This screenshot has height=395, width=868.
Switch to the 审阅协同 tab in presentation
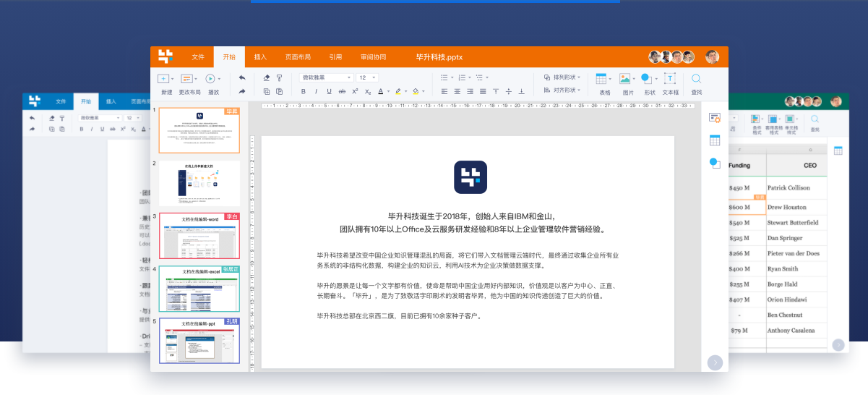(374, 57)
